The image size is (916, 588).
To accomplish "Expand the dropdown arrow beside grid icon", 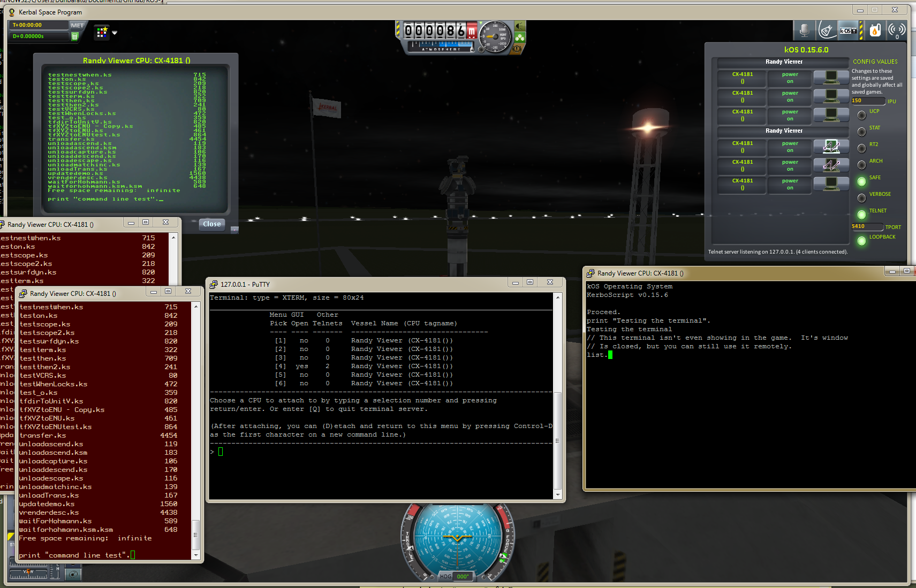I will pyautogui.click(x=115, y=33).
